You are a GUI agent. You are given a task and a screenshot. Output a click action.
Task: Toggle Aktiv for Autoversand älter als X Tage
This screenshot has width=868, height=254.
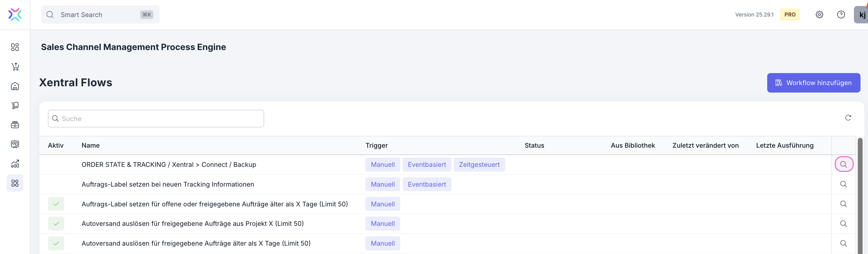[x=56, y=243]
